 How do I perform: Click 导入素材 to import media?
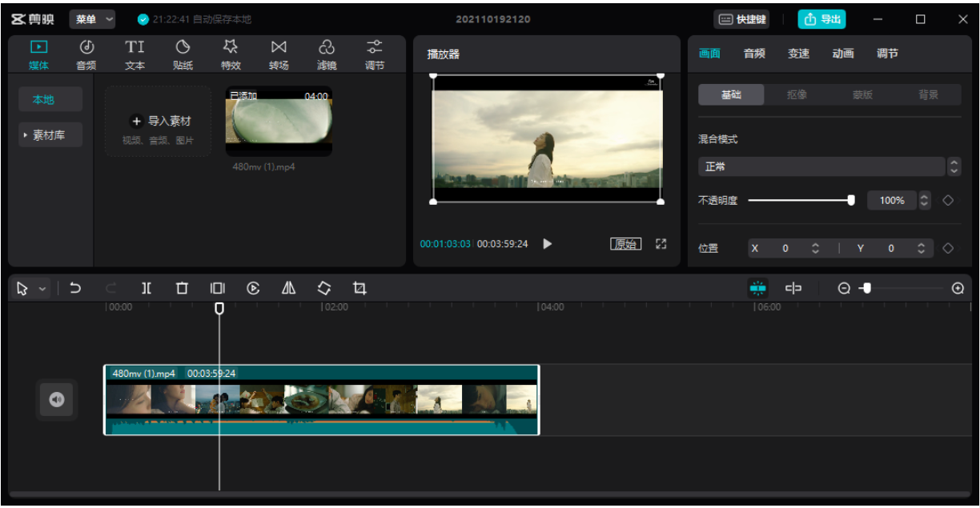click(159, 122)
